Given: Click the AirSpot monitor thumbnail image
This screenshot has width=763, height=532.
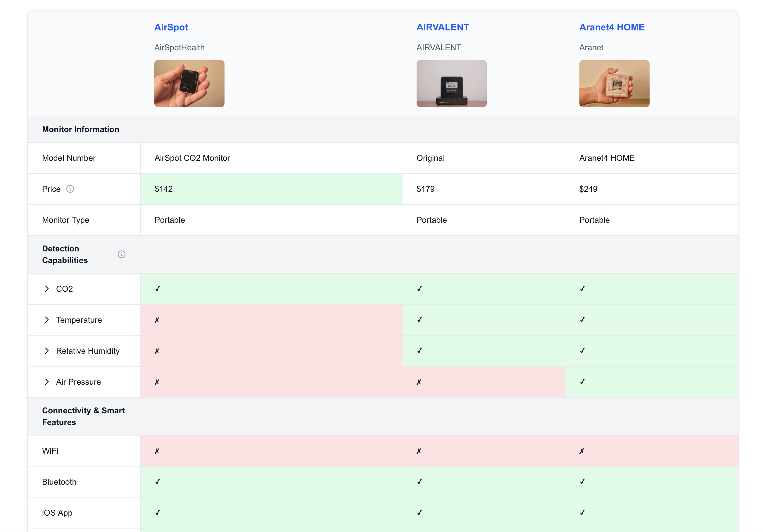Looking at the screenshot, I should 189,83.
